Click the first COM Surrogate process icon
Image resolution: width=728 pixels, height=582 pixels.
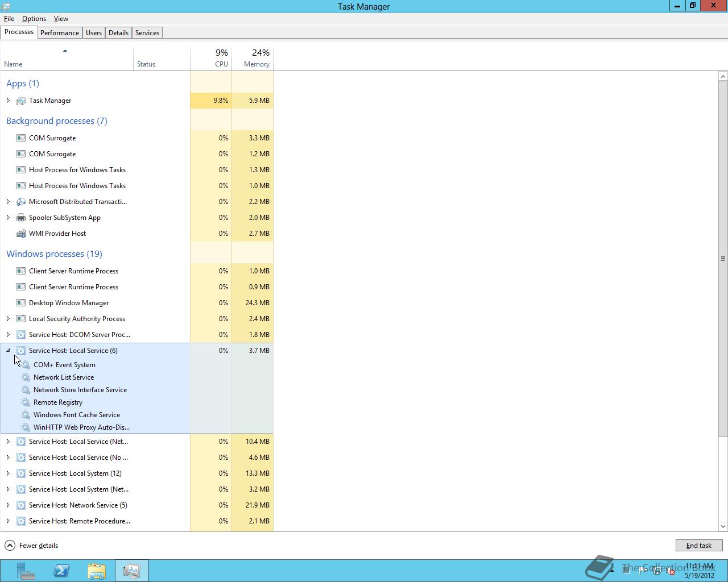(21, 138)
